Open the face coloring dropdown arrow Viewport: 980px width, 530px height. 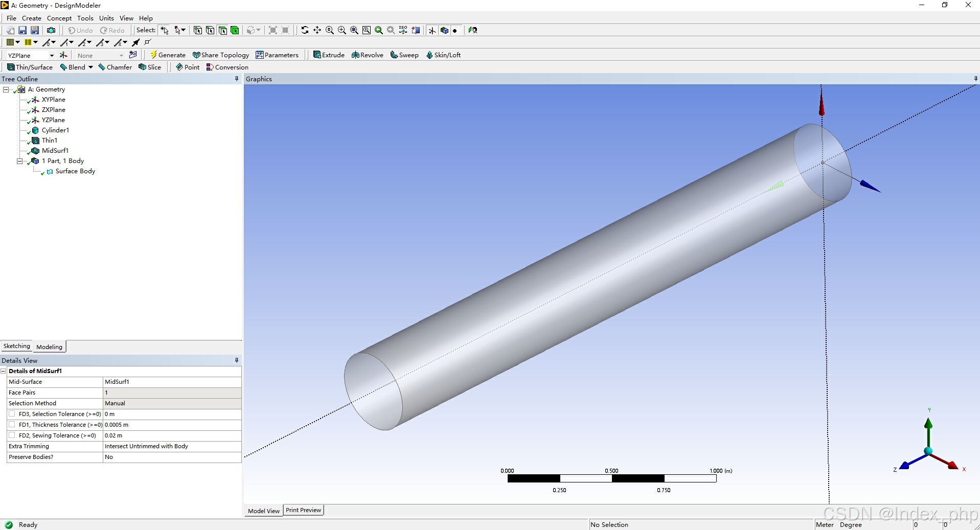[17, 42]
